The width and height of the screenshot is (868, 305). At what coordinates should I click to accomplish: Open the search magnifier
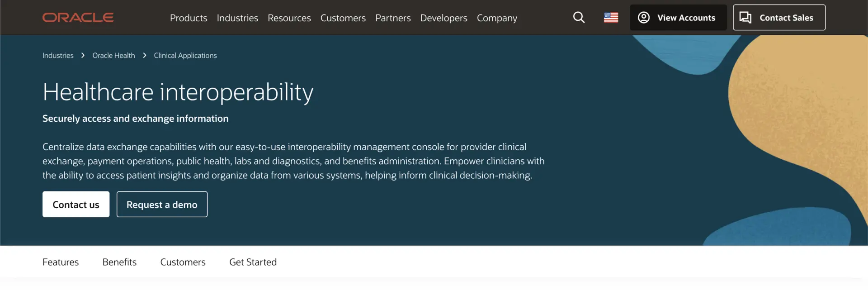click(579, 17)
